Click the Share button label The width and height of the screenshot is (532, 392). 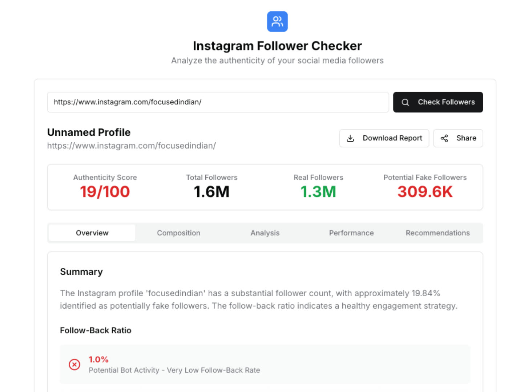pyautogui.click(x=466, y=138)
